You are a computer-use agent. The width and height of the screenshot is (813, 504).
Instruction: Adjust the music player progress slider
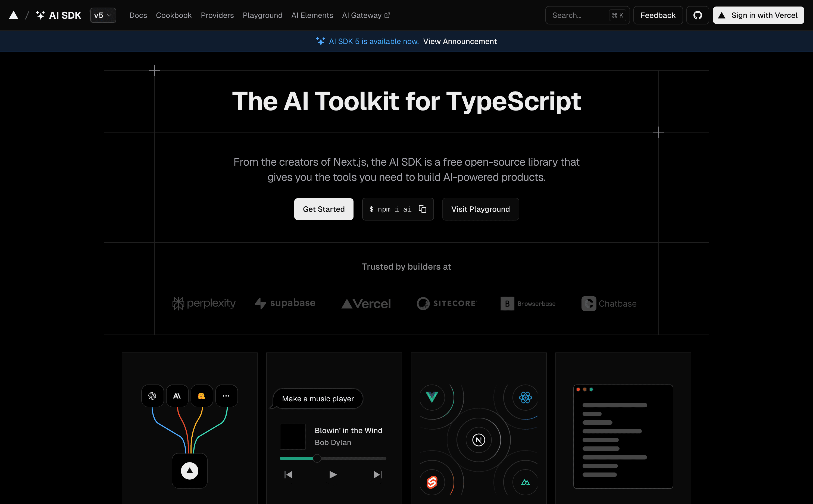[x=317, y=458]
